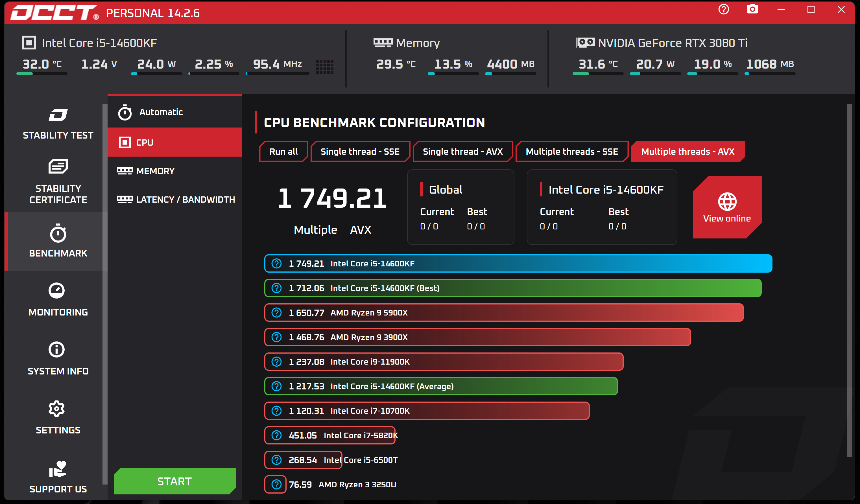Open Settings gear in sidebar
Viewport: 860px width, 504px height.
tap(57, 409)
